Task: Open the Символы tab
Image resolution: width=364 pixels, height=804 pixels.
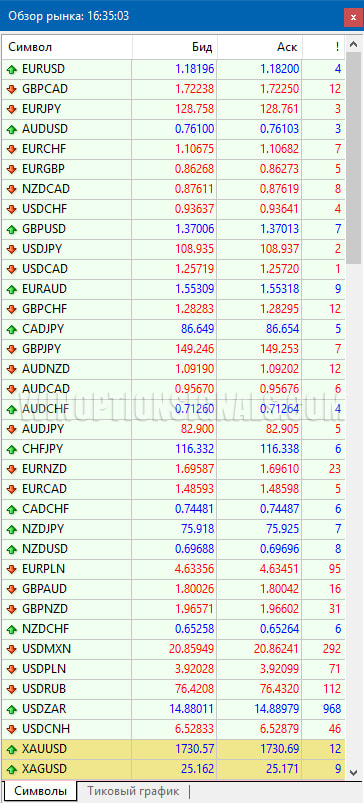Action: click(x=41, y=791)
